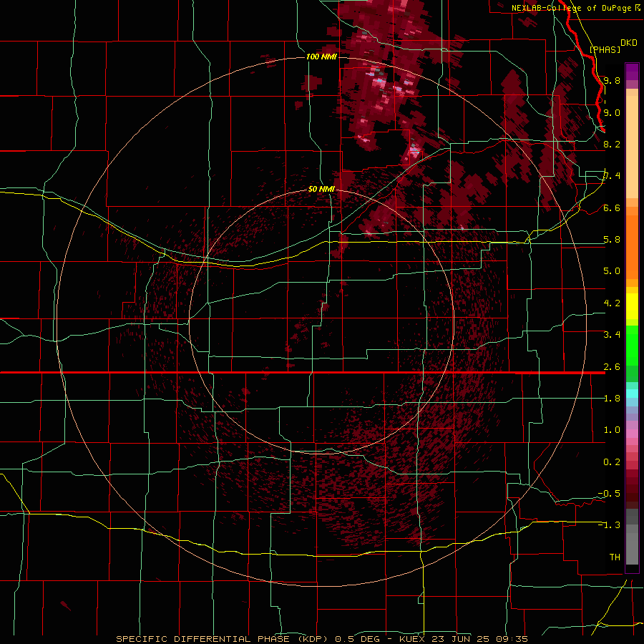Click the 6.6 scale value
The height and width of the screenshot is (644, 644).
612,208
